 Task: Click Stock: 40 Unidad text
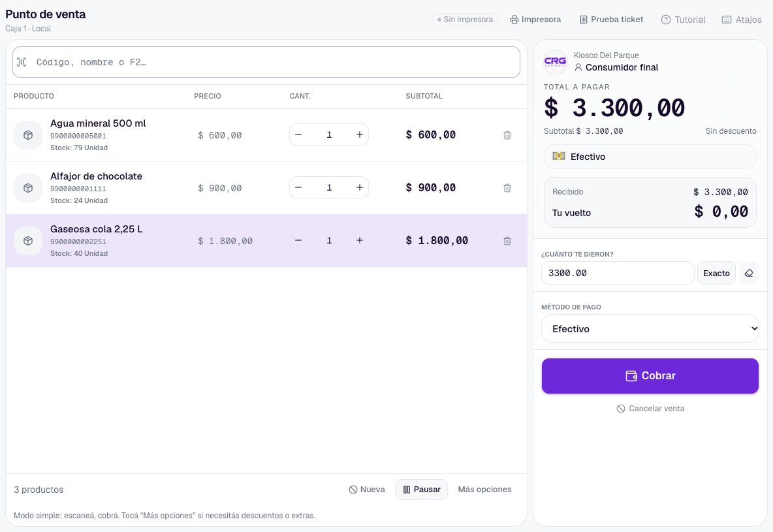79,253
